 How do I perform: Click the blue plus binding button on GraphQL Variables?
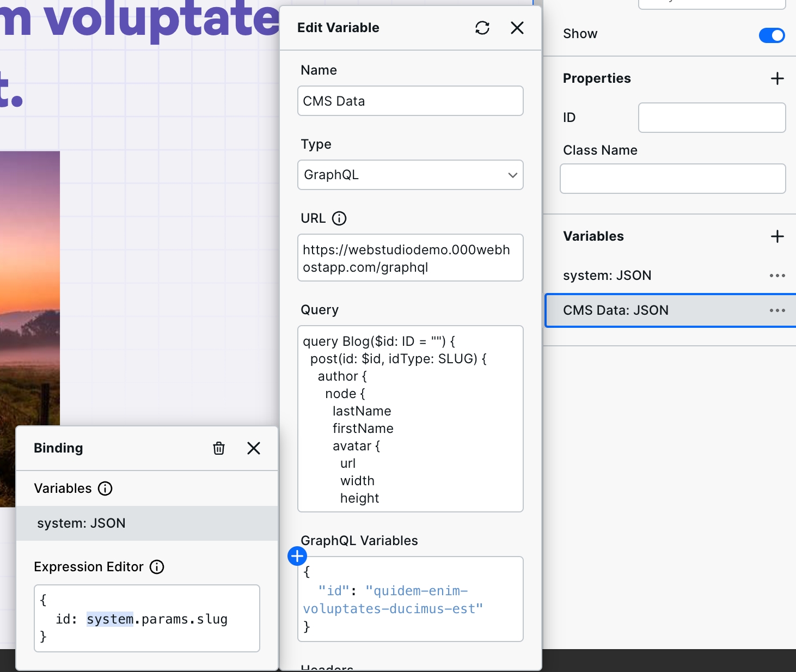pos(297,556)
